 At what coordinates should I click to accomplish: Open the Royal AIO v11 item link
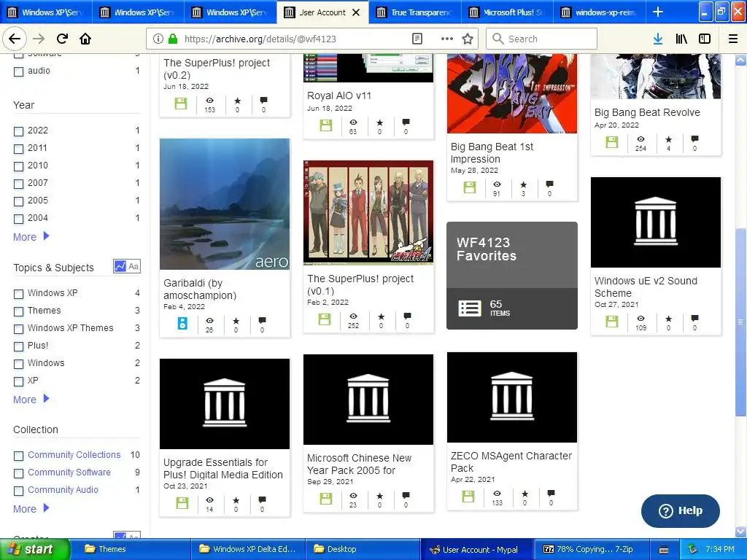339,96
